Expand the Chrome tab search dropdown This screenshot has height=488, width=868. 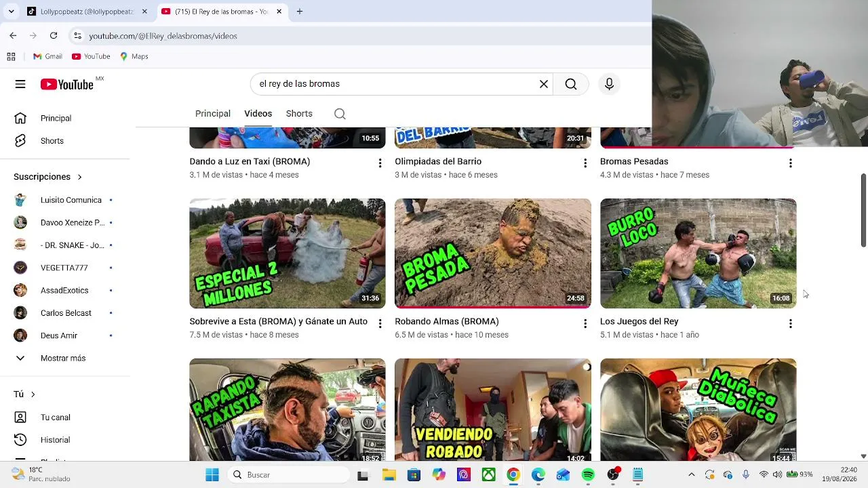(x=11, y=12)
